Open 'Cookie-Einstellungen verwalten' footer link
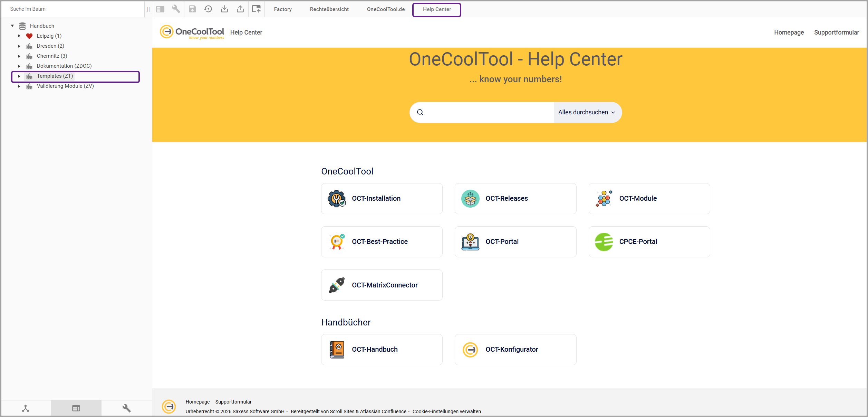Screen dimensions: 868x417 pos(446,411)
